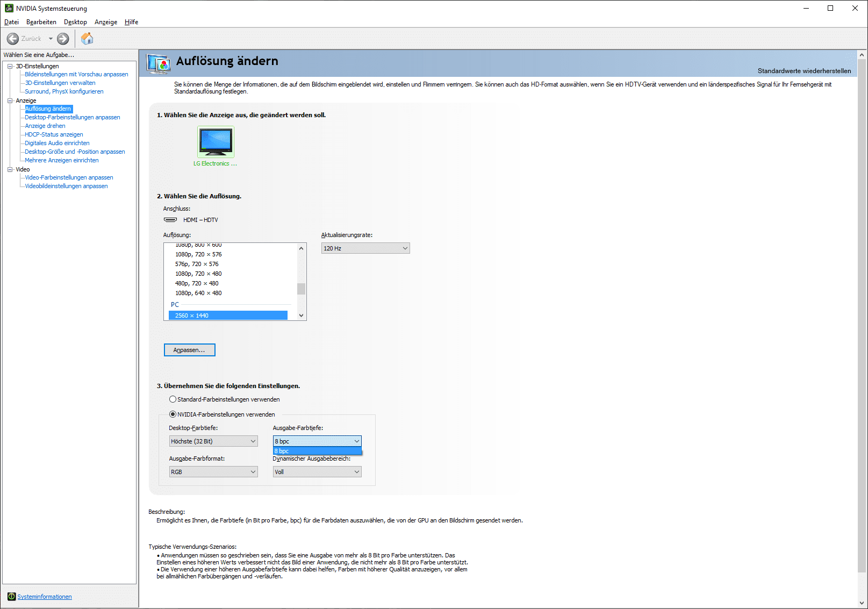This screenshot has height=609, width=868.
Task: Select resolution 1080p, 720 × 480
Action: pyautogui.click(x=198, y=274)
